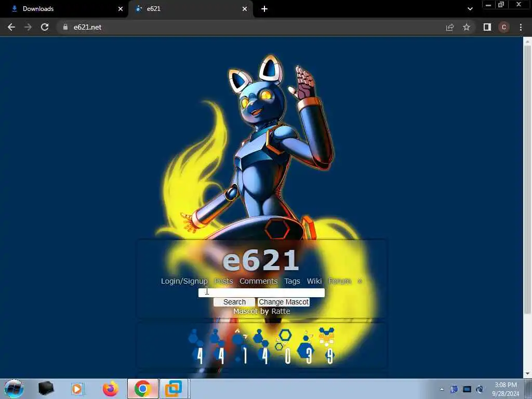Viewport: 532px width, 399px height.
Task: Select the Chrome taskbar icon
Action: pyautogui.click(x=143, y=389)
